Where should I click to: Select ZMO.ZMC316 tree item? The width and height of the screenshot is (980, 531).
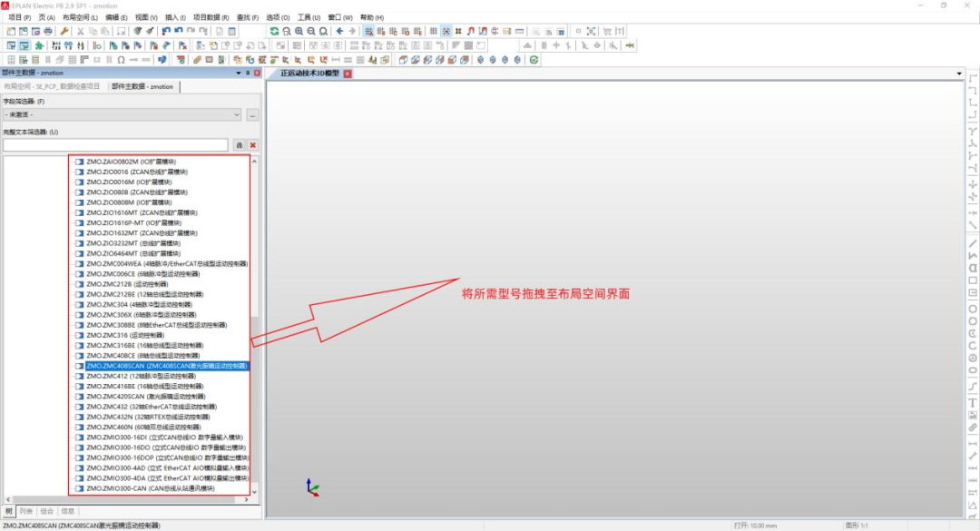point(125,335)
